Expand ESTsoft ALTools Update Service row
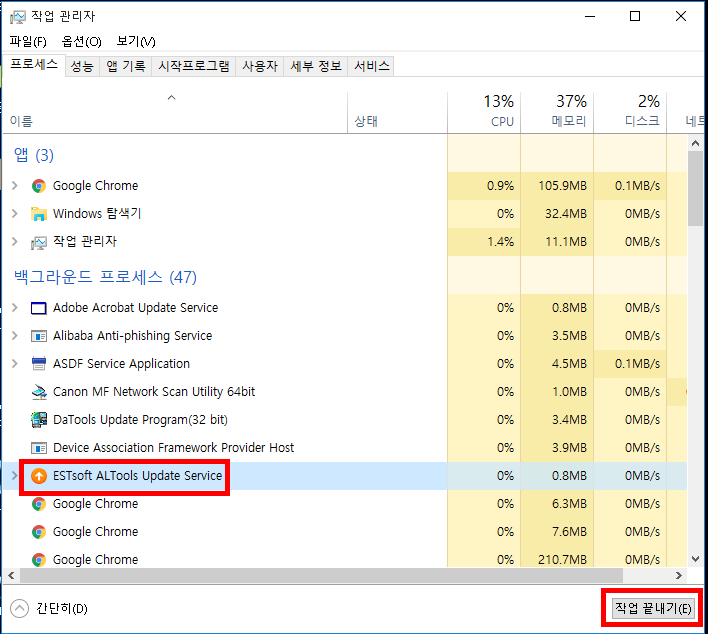The width and height of the screenshot is (708, 634). pyautogui.click(x=15, y=476)
